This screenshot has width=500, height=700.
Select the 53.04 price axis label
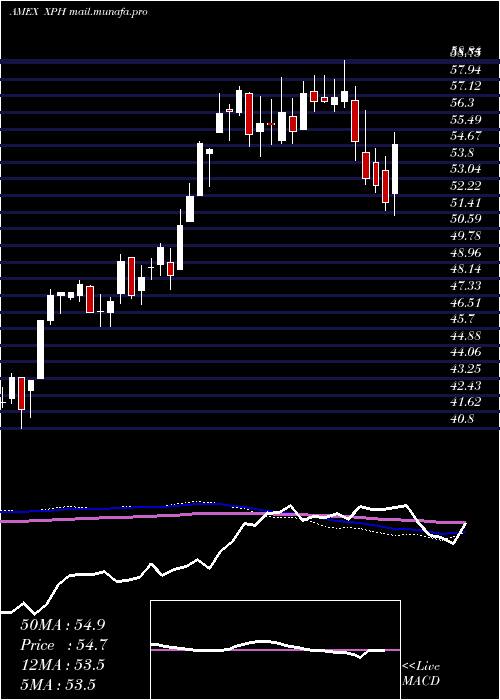pos(466,169)
